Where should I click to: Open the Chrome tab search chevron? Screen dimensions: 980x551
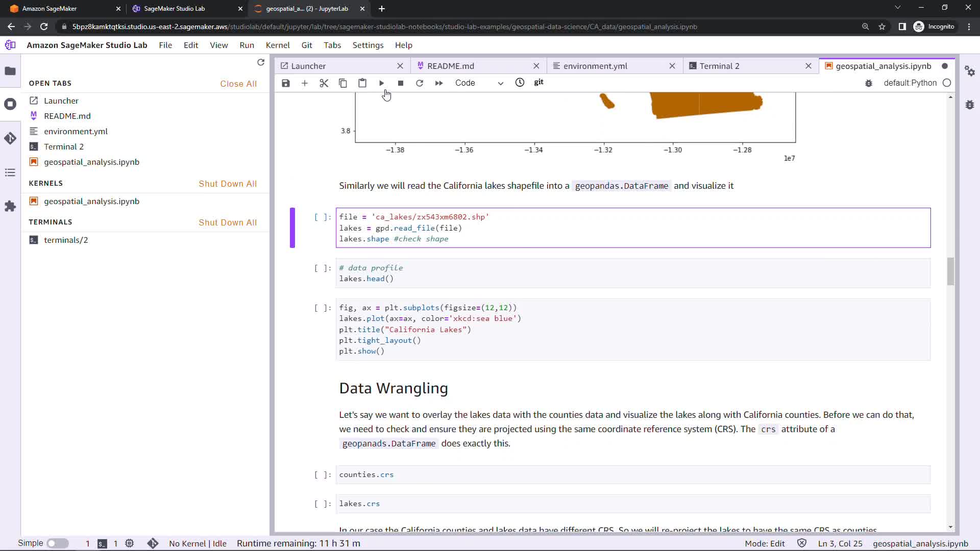tap(897, 8)
